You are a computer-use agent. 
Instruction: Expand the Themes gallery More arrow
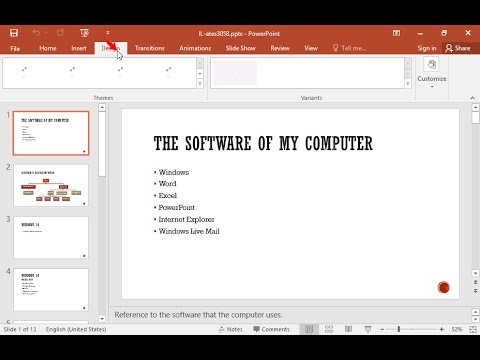200,83
